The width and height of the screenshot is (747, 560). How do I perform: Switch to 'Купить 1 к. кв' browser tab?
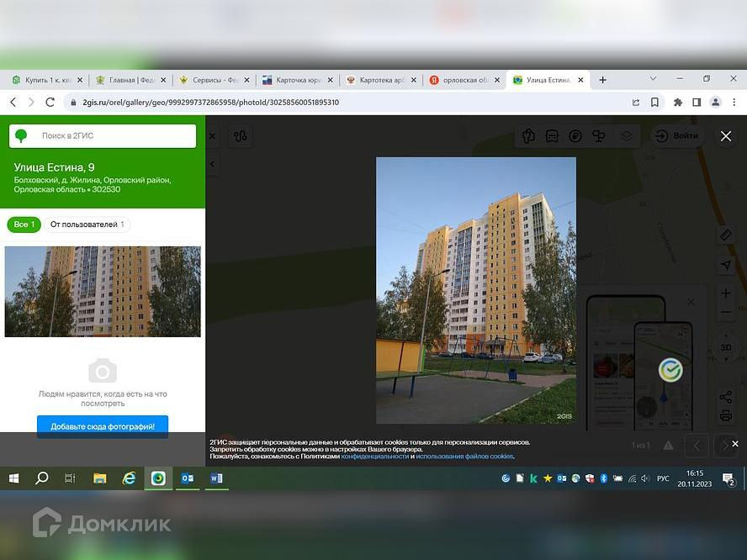(x=48, y=80)
